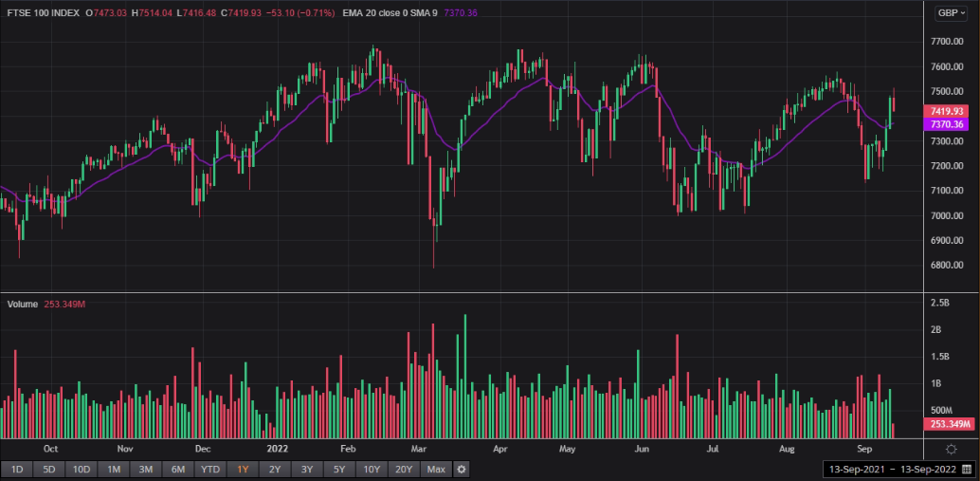The height and width of the screenshot is (481, 980).
Task: Click the 7700.00 price axis tick
Action: coord(948,42)
